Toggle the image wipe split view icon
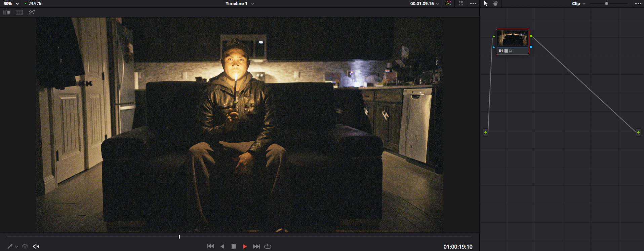The width and height of the screenshot is (644, 251). (x=7, y=12)
